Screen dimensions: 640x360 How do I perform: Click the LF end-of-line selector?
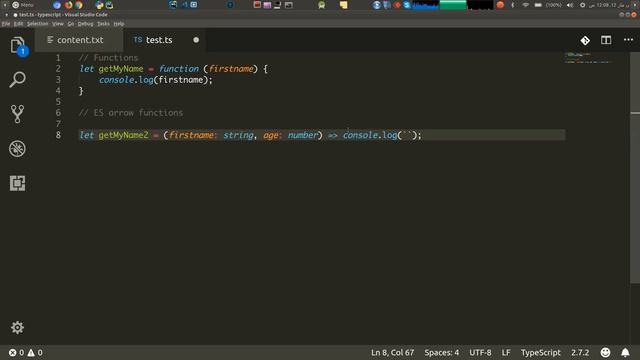pos(506,352)
